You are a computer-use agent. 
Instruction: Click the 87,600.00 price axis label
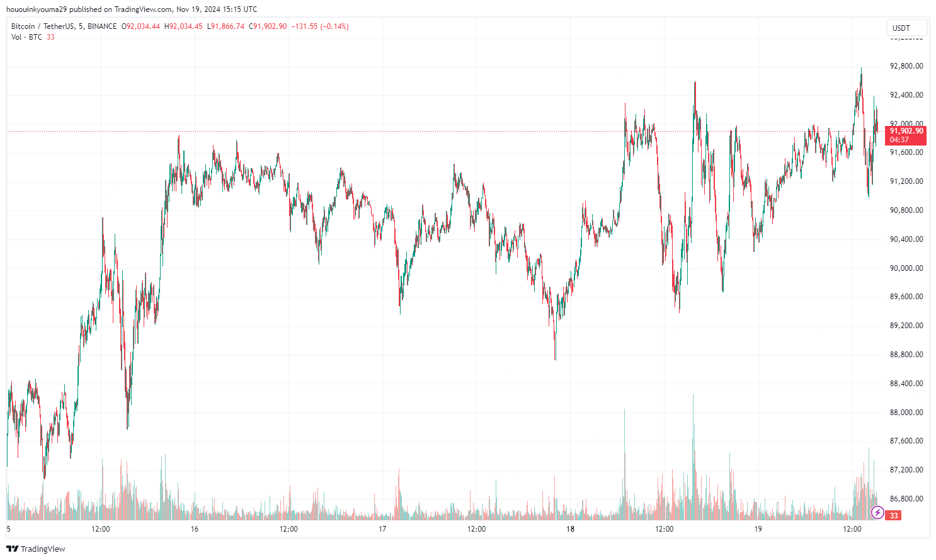(906, 441)
